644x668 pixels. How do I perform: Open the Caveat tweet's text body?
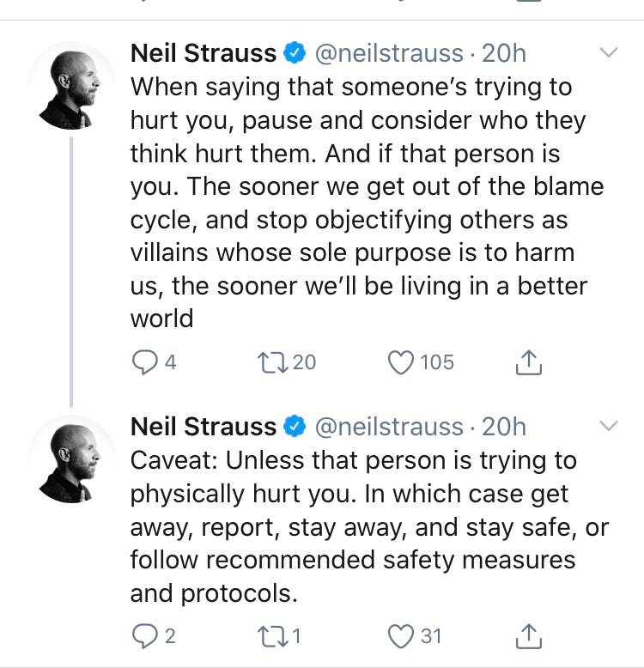tap(369, 526)
